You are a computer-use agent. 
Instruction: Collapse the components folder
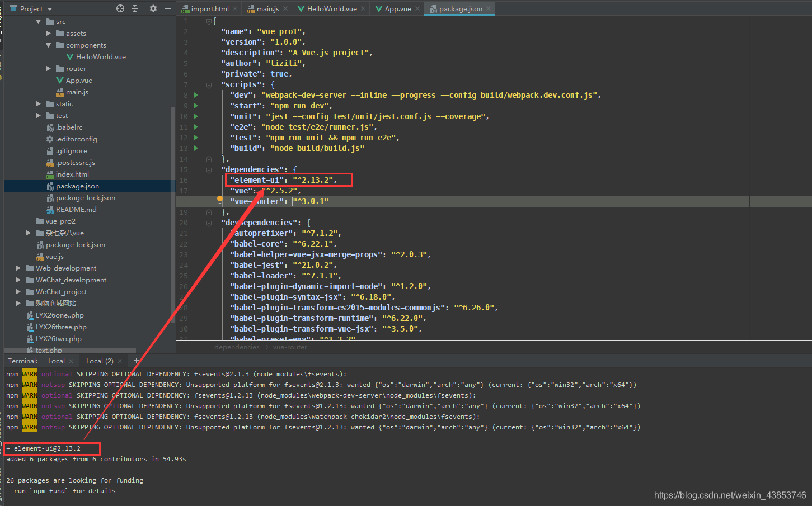click(x=49, y=45)
